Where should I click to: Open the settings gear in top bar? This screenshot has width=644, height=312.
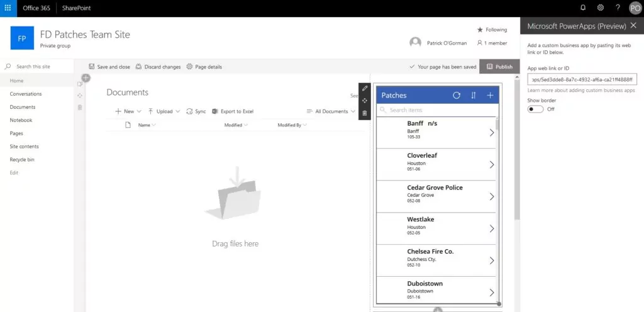point(600,8)
